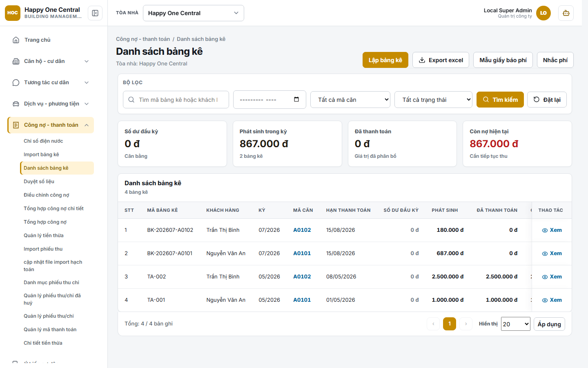588x368 pixels.
Task: Click Export excel button
Action: (x=441, y=60)
